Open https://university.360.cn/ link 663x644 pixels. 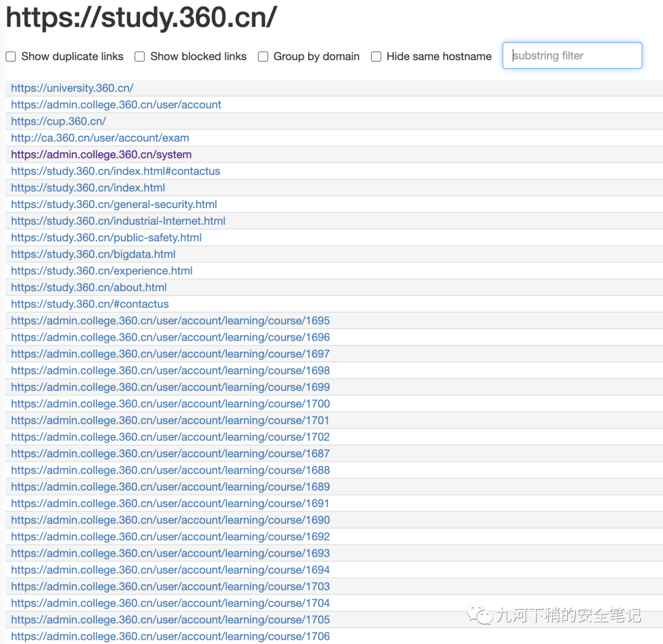pos(72,88)
